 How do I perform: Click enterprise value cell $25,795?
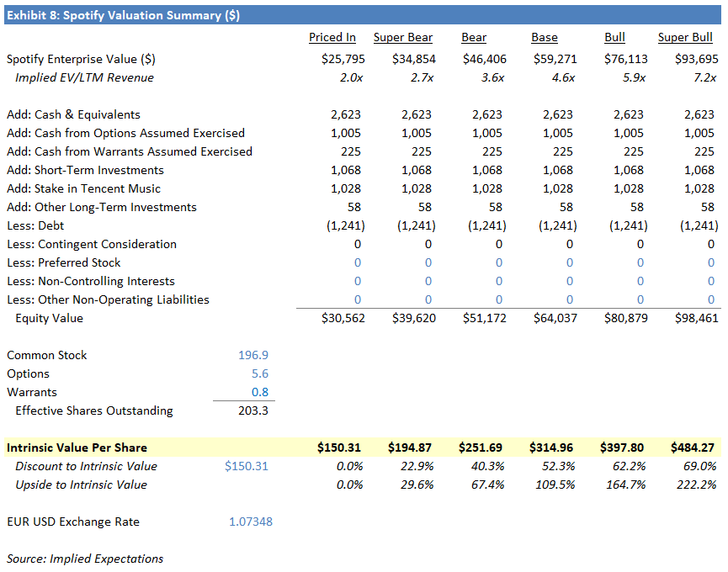pos(343,60)
